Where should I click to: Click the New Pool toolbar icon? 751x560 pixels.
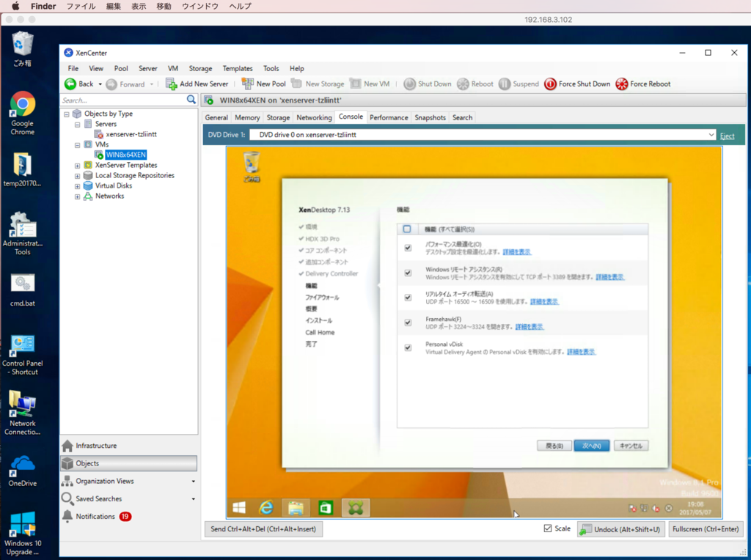(x=248, y=84)
